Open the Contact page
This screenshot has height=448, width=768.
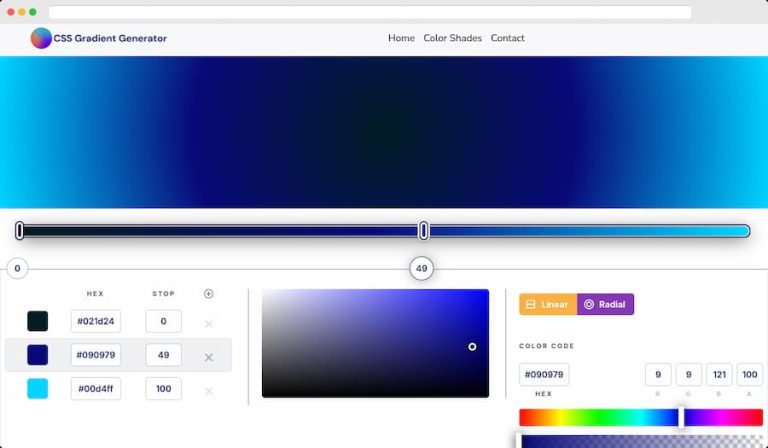pyautogui.click(x=507, y=38)
